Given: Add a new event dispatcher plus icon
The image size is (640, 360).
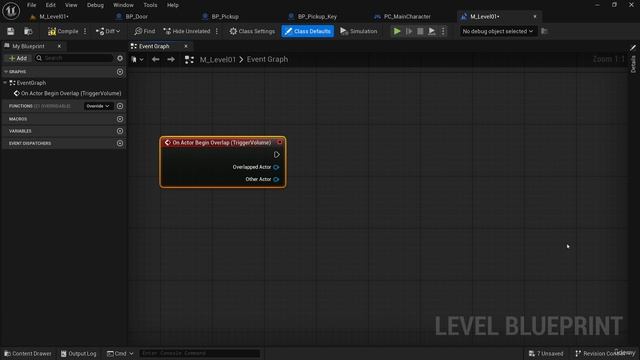Looking at the screenshot, I should pos(120,143).
